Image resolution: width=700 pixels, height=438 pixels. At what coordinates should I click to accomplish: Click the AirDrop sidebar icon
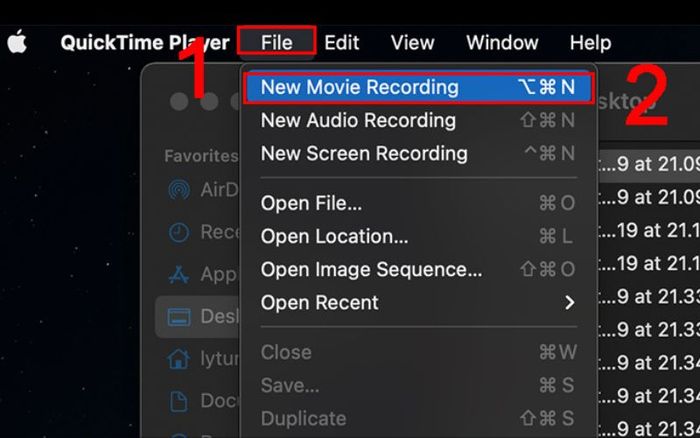(x=179, y=190)
